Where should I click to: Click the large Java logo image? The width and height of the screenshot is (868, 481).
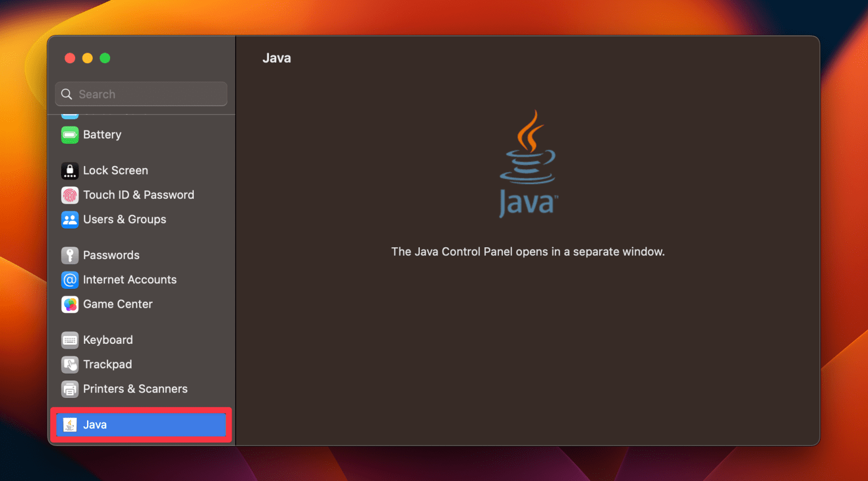(x=528, y=162)
